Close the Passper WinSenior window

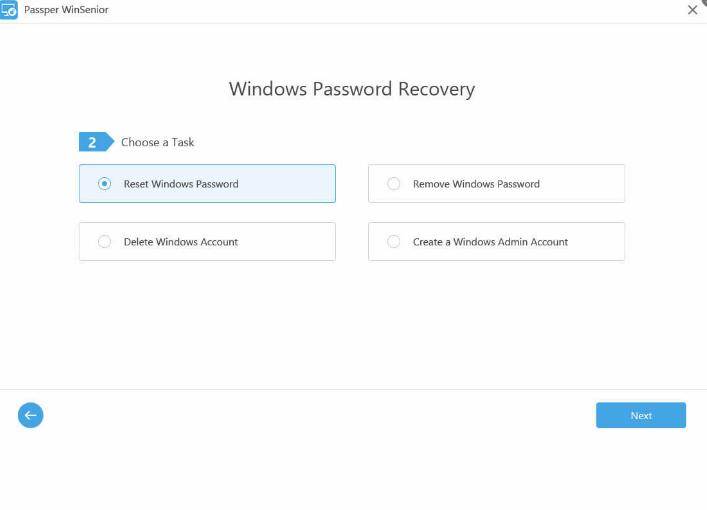(x=693, y=10)
